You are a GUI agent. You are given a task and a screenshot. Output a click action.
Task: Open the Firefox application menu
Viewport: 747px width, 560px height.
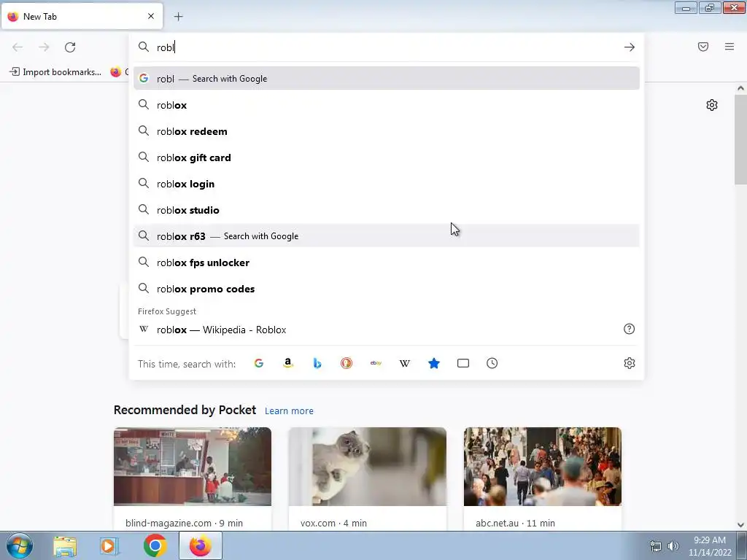pos(729,47)
